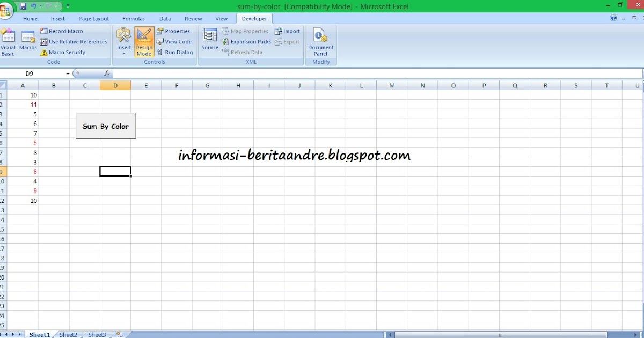Screen dimensions: 644x338
Task: Expand the Name Box dropdown arrow
Action: [x=68, y=74]
